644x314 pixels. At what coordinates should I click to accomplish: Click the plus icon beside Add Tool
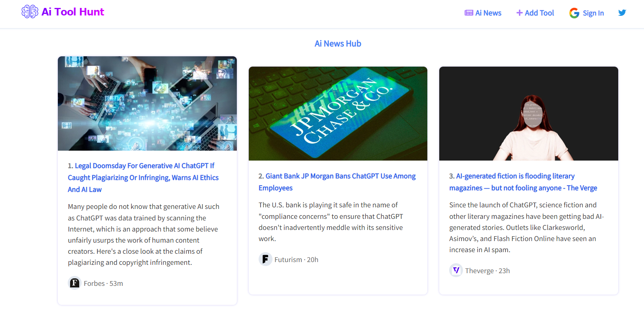(520, 13)
